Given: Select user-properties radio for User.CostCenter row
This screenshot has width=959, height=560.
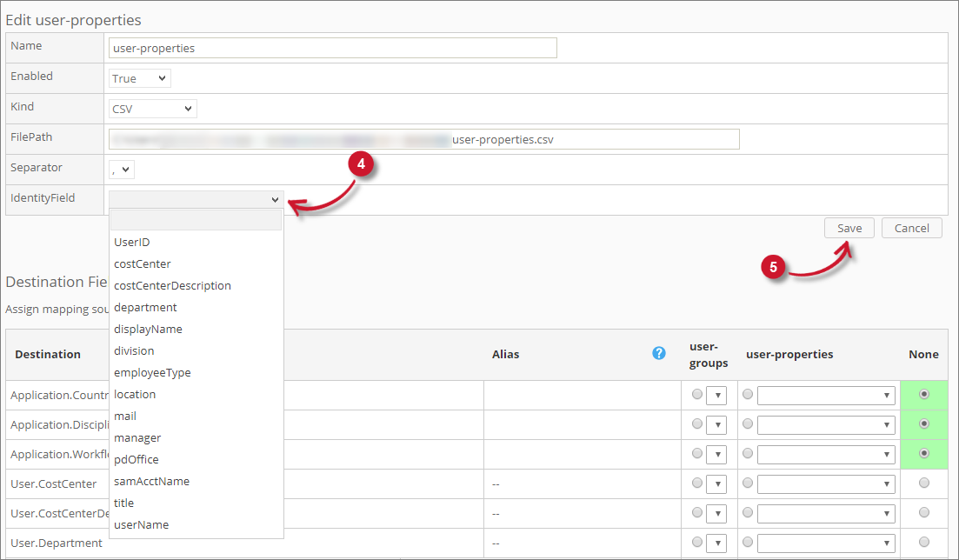Looking at the screenshot, I should pos(748,483).
